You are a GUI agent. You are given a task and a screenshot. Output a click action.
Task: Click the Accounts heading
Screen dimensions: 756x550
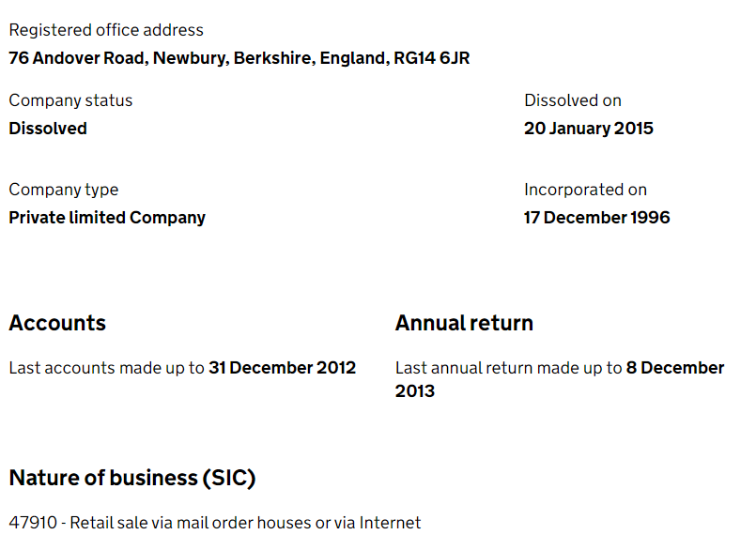[x=57, y=323]
